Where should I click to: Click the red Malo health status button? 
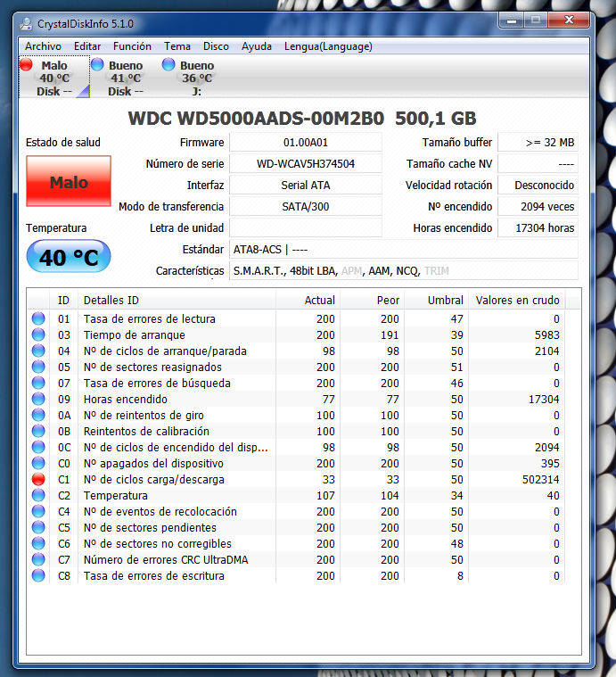(69, 182)
